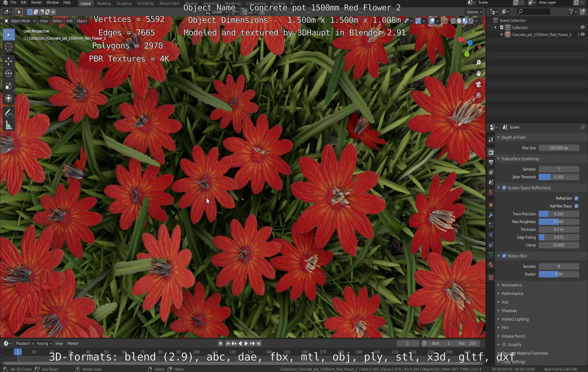
Task: Click the outliner search field
Action: click(x=533, y=11)
